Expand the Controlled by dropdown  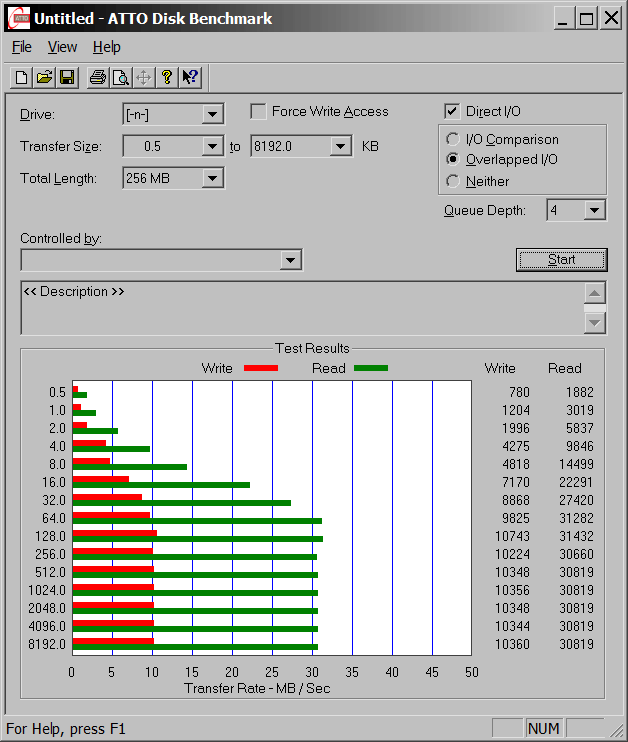(x=290, y=260)
